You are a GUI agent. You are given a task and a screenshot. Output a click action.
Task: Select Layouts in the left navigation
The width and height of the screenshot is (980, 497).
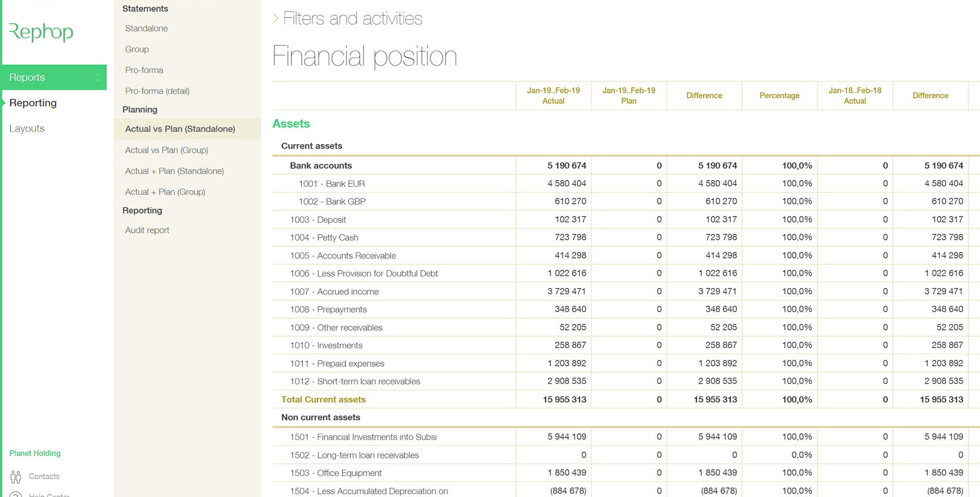27,128
